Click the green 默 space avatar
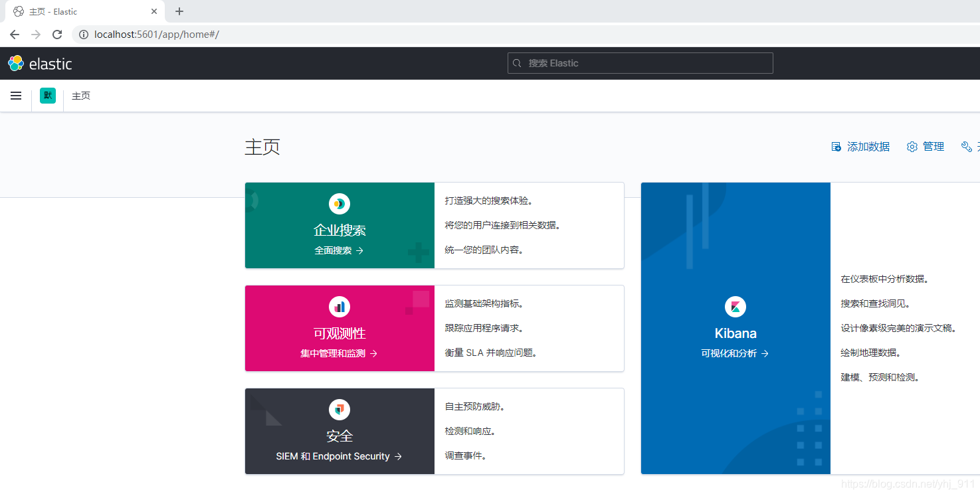 tap(48, 96)
